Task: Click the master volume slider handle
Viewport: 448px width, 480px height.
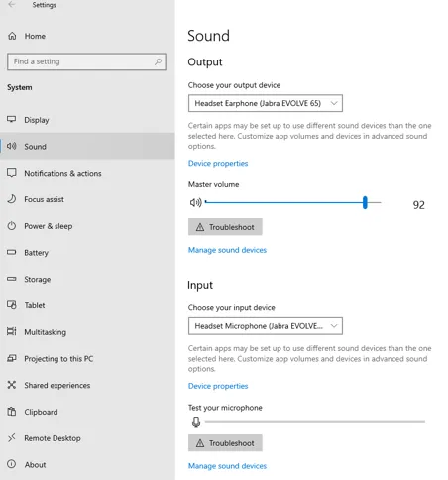Action: (365, 202)
